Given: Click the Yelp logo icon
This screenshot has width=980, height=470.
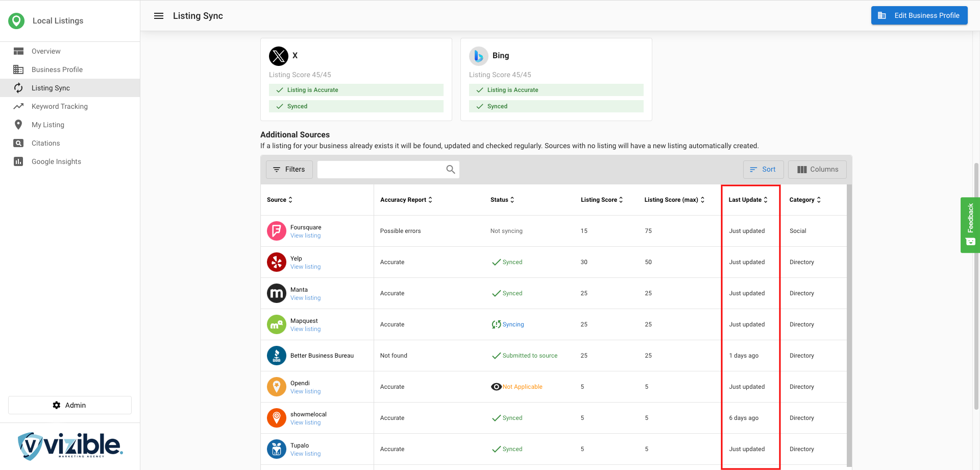Looking at the screenshot, I should [x=276, y=262].
